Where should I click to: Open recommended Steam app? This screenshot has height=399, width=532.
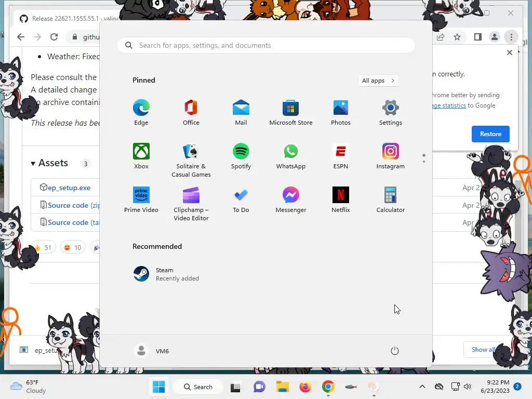(166, 274)
